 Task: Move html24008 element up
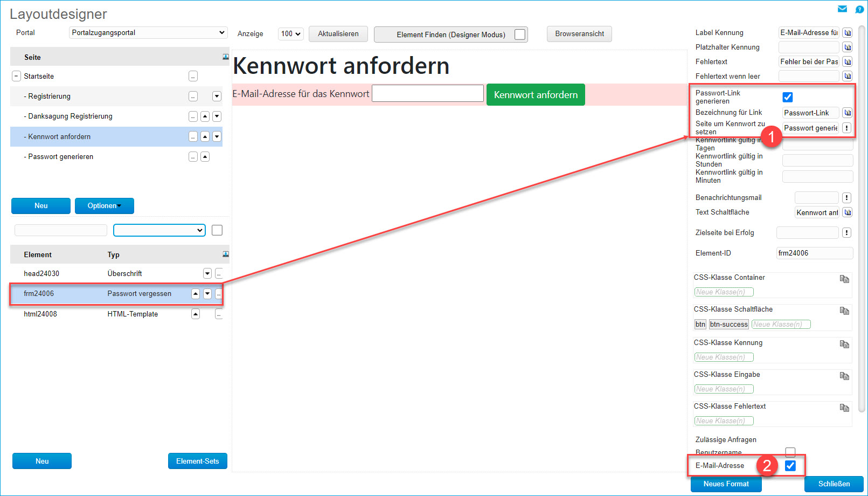click(196, 314)
